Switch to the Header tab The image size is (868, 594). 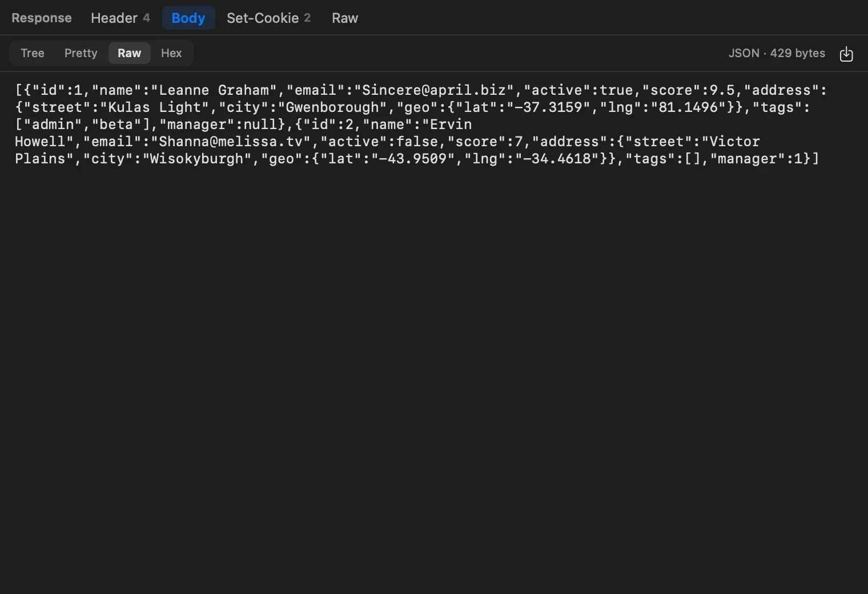pyautogui.click(x=120, y=18)
